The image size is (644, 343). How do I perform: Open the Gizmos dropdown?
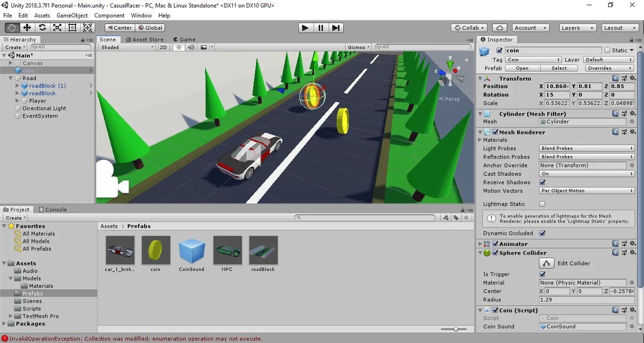359,47
